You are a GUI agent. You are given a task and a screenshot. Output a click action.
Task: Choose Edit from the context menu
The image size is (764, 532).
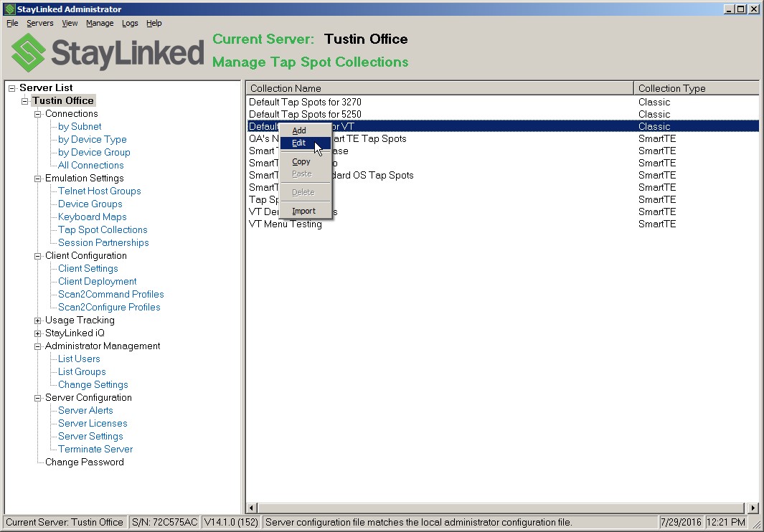(x=299, y=143)
